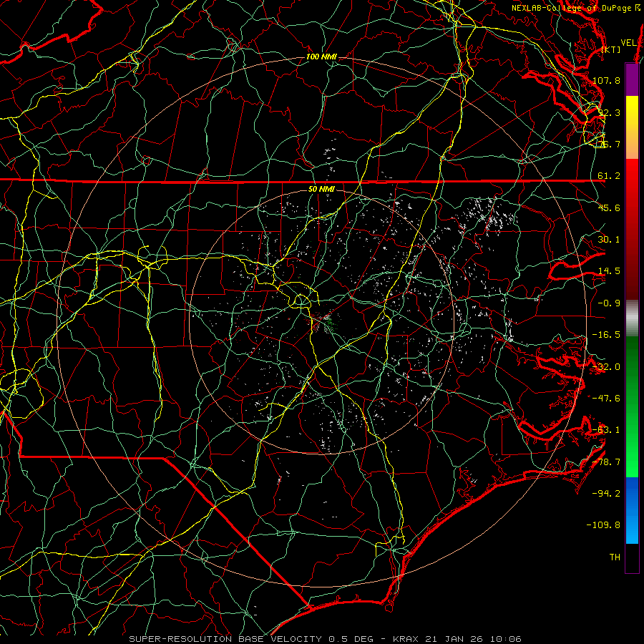Click the 107.8 velocity scale value
This screenshot has height=644, width=644.
coord(607,80)
